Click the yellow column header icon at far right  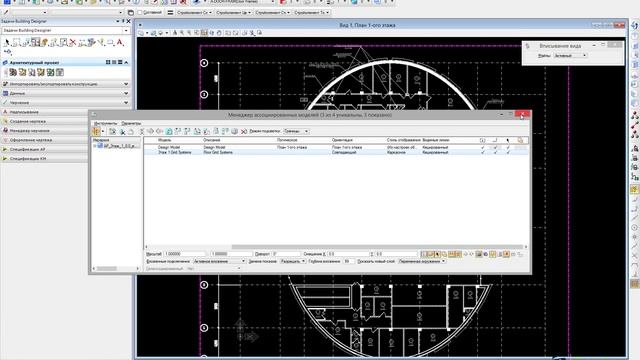click(520, 140)
